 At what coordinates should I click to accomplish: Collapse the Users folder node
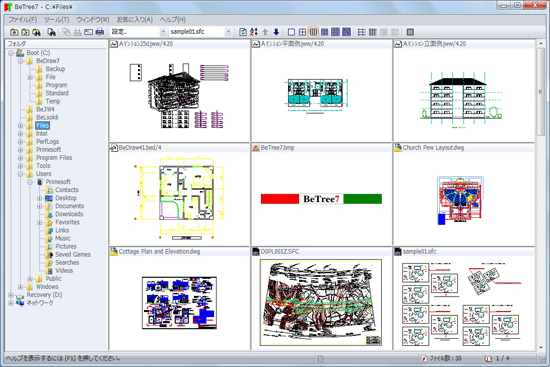tap(20, 174)
